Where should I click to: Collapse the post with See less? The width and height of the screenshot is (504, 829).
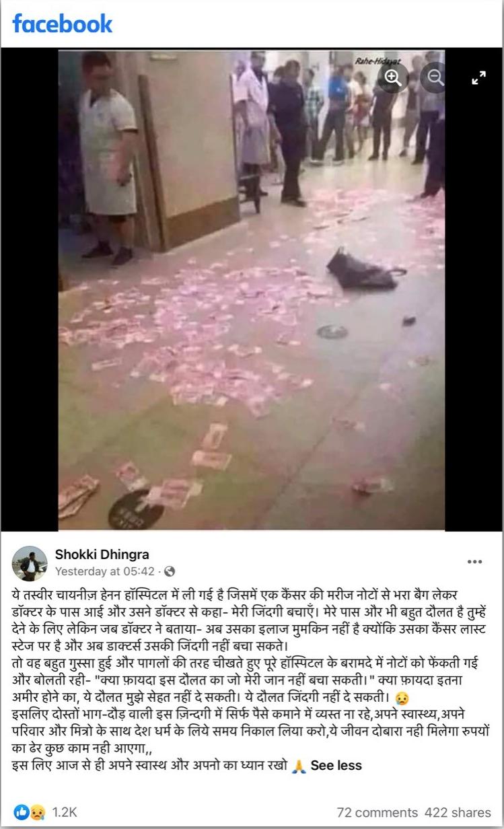[336, 766]
